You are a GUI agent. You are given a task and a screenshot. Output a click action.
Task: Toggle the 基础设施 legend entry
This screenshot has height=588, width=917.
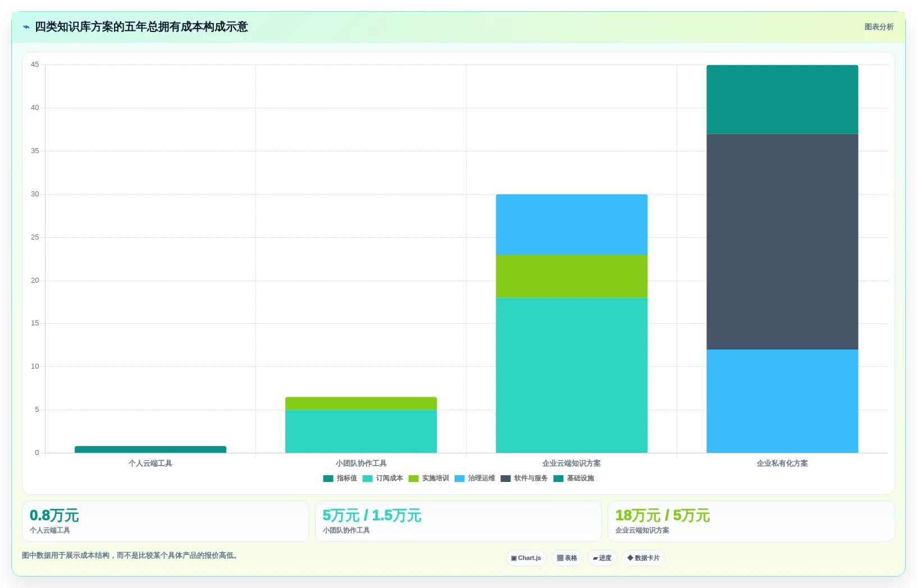click(x=574, y=479)
